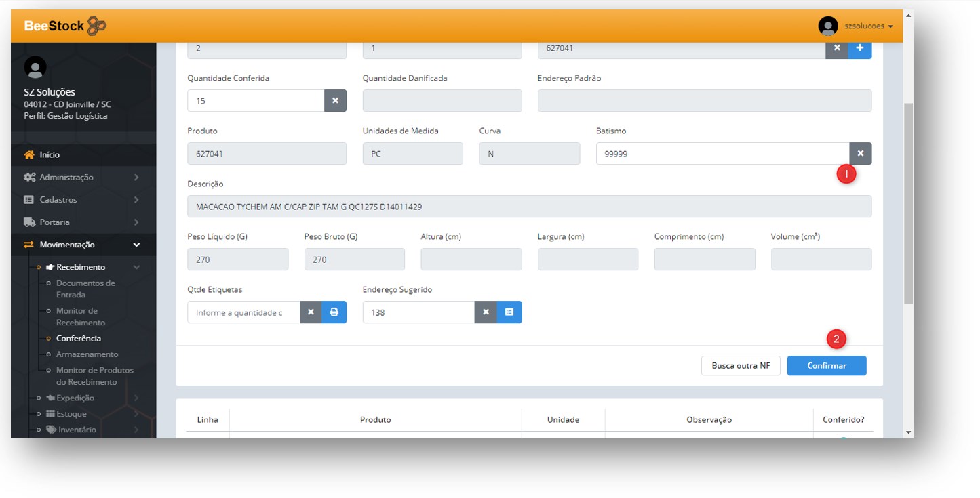Viewport: 980px width, 498px height.
Task: Open the Endereço Sugerido list icon
Action: 509,312
